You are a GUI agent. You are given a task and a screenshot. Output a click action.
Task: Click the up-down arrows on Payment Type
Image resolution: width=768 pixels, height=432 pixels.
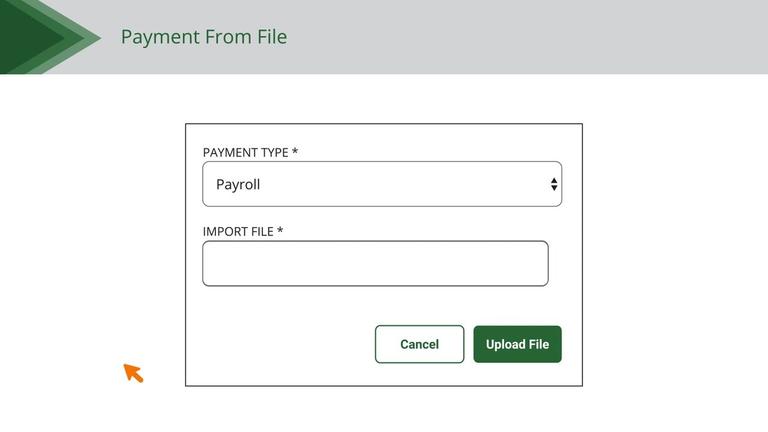[554, 184]
